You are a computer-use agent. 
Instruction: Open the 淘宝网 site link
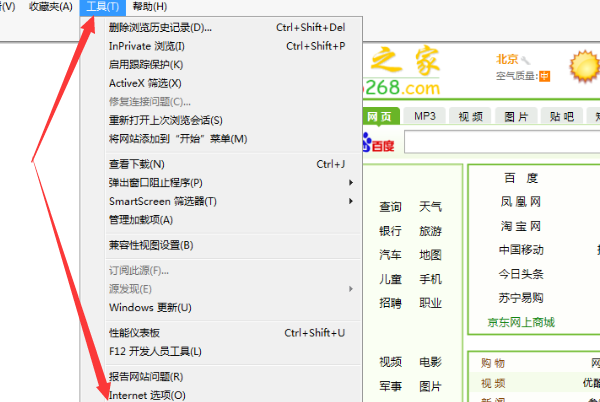point(521,226)
